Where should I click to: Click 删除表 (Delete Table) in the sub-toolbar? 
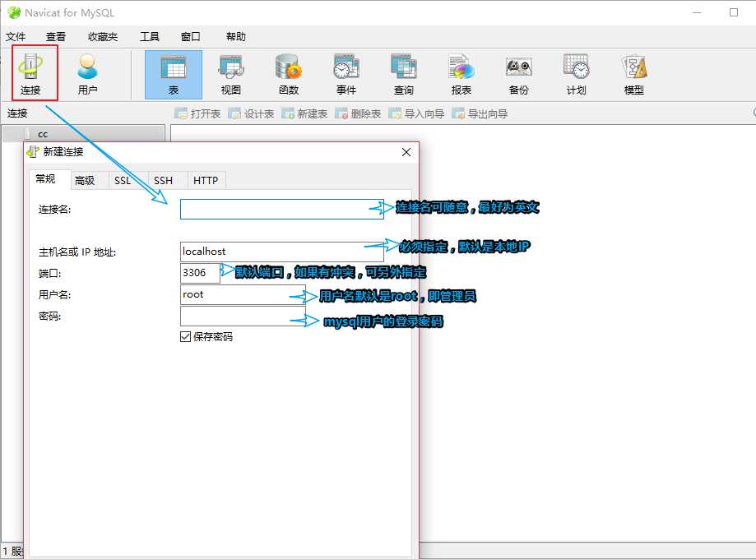(x=359, y=113)
